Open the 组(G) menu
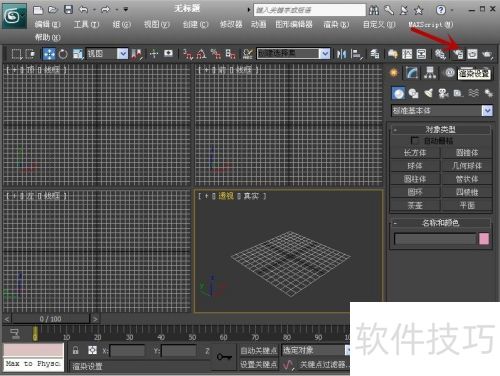This screenshot has width=500, height=376. pyautogui.click(x=121, y=24)
